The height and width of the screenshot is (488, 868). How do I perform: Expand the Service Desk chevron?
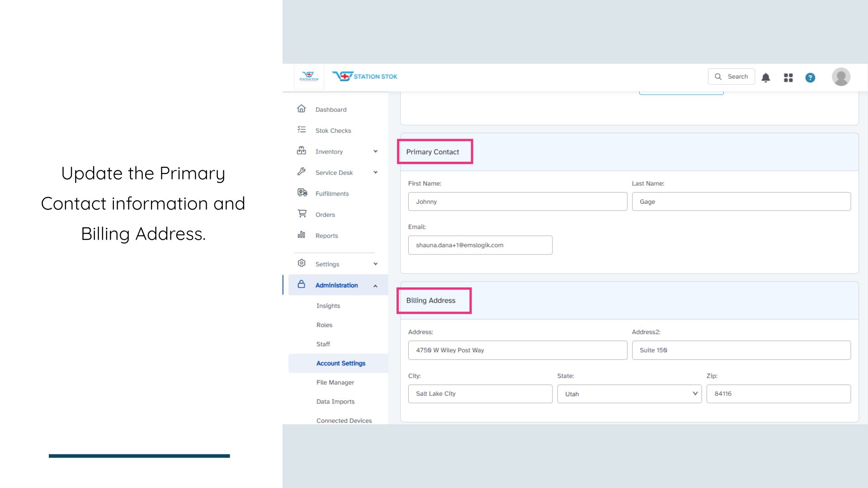375,172
